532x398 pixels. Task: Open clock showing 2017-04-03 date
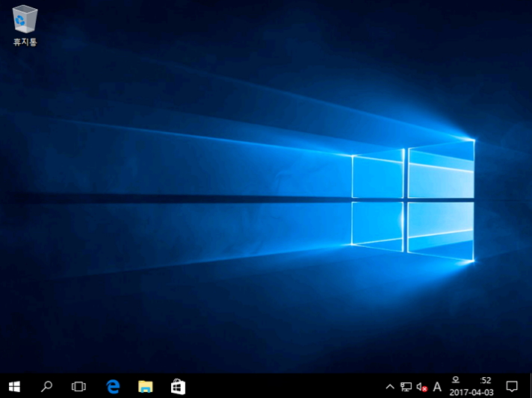click(x=471, y=386)
